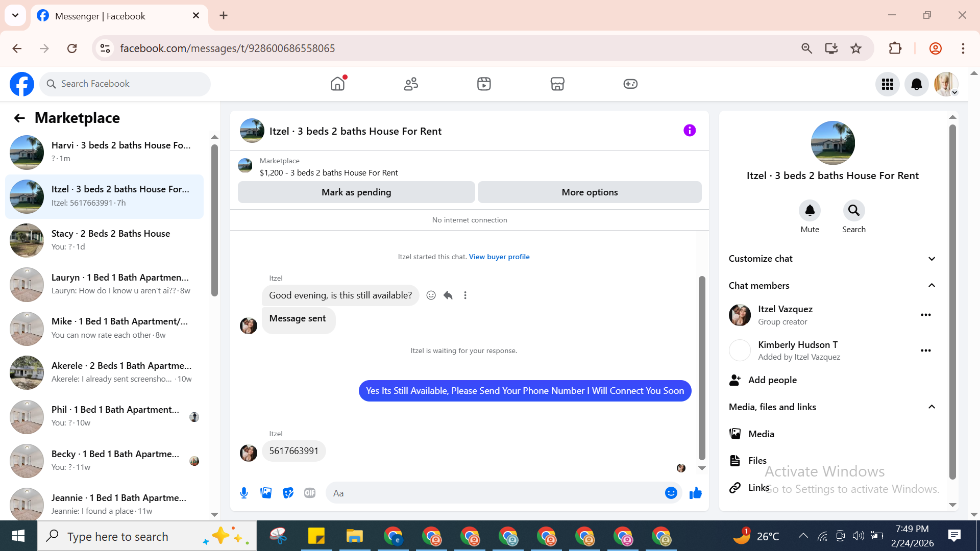Click the Mark as pending button
The height and width of the screenshot is (551, 980).
356,192
